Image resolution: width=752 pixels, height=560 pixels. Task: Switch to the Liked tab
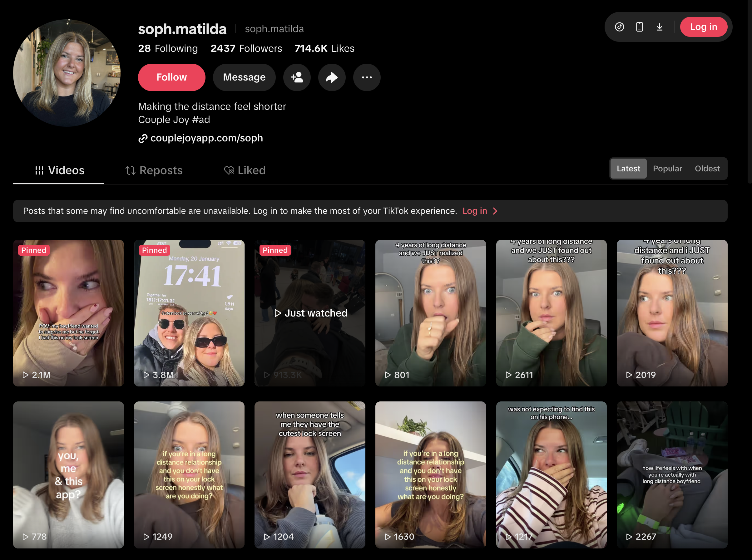pos(245,170)
